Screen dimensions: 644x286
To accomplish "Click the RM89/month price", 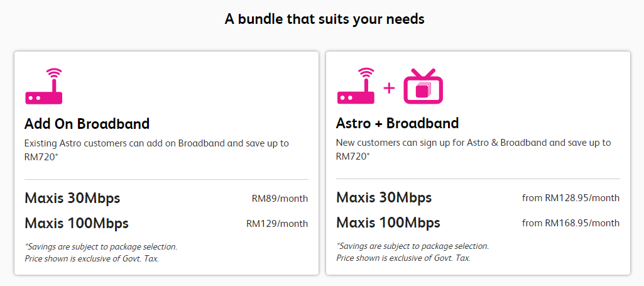I will point(280,199).
